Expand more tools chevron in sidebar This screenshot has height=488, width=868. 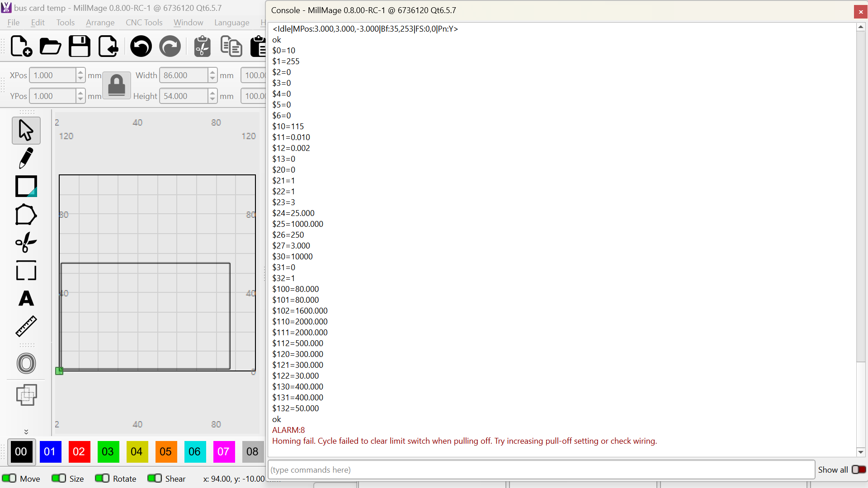tap(26, 432)
